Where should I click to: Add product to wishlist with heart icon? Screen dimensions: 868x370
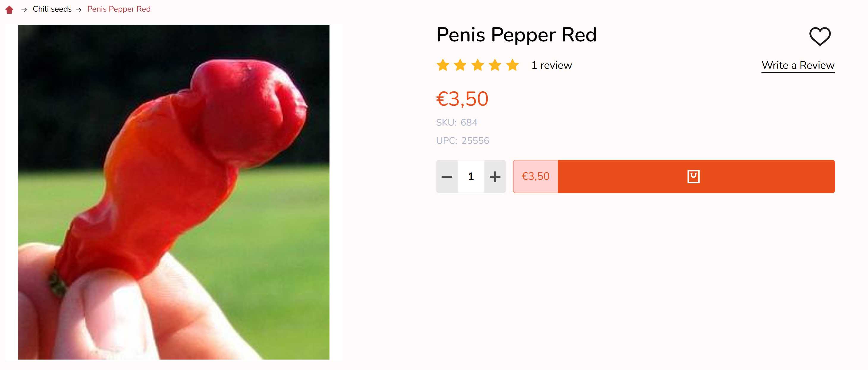click(820, 36)
